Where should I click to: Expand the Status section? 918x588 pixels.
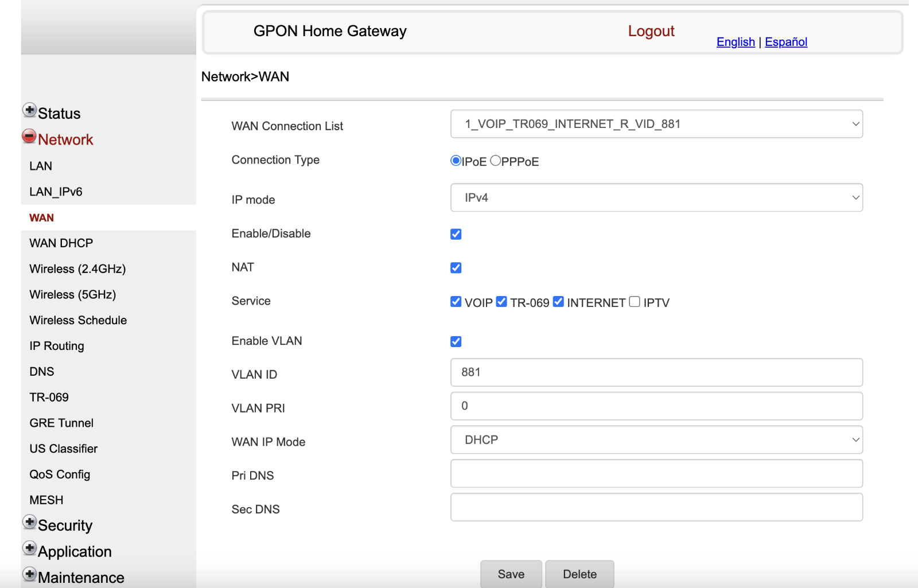click(x=29, y=110)
